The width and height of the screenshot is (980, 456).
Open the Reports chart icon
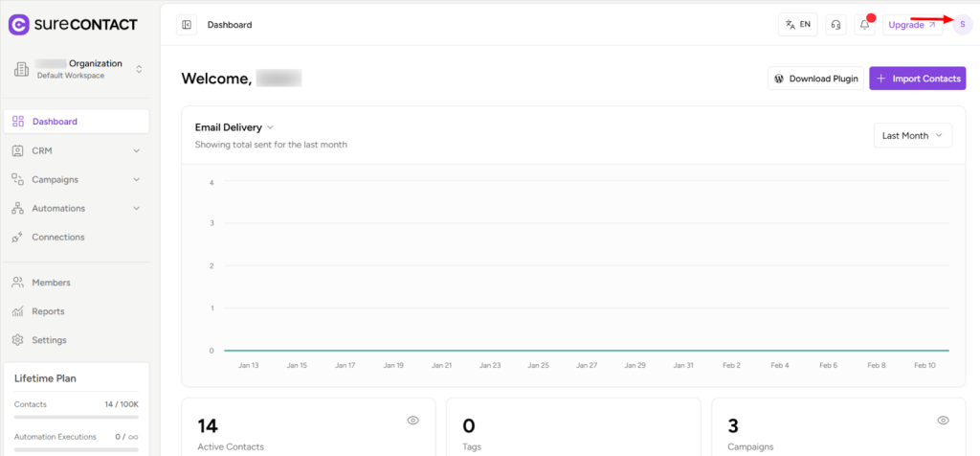18,311
